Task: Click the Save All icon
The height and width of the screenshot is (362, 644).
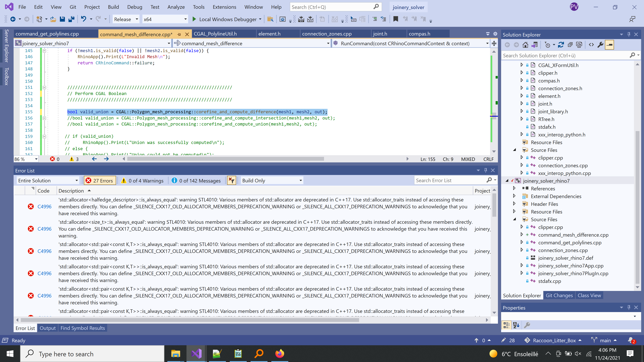Action: (x=71, y=19)
